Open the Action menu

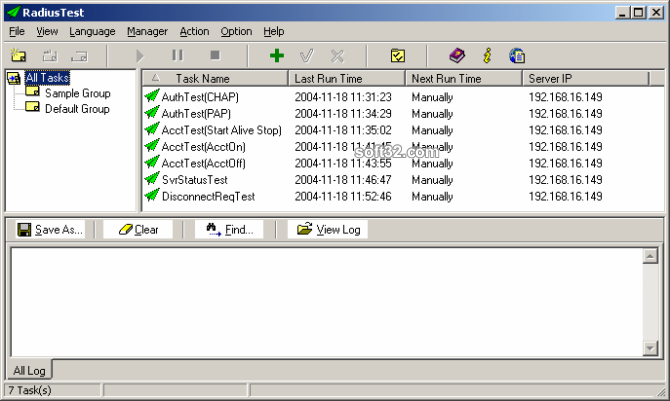coord(194,31)
